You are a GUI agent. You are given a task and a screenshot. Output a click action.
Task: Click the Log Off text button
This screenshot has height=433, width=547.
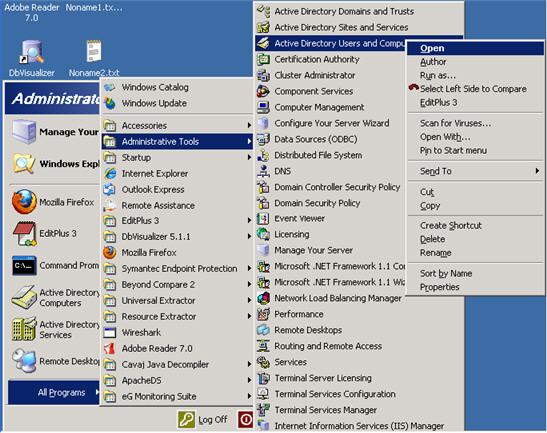[212, 419]
